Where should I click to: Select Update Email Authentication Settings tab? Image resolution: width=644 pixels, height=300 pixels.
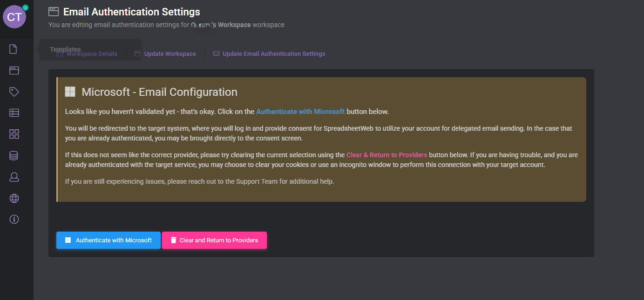tap(269, 54)
